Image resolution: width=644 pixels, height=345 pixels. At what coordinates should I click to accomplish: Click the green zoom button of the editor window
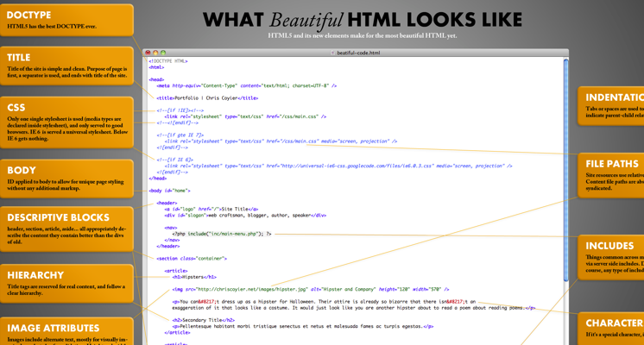point(163,53)
